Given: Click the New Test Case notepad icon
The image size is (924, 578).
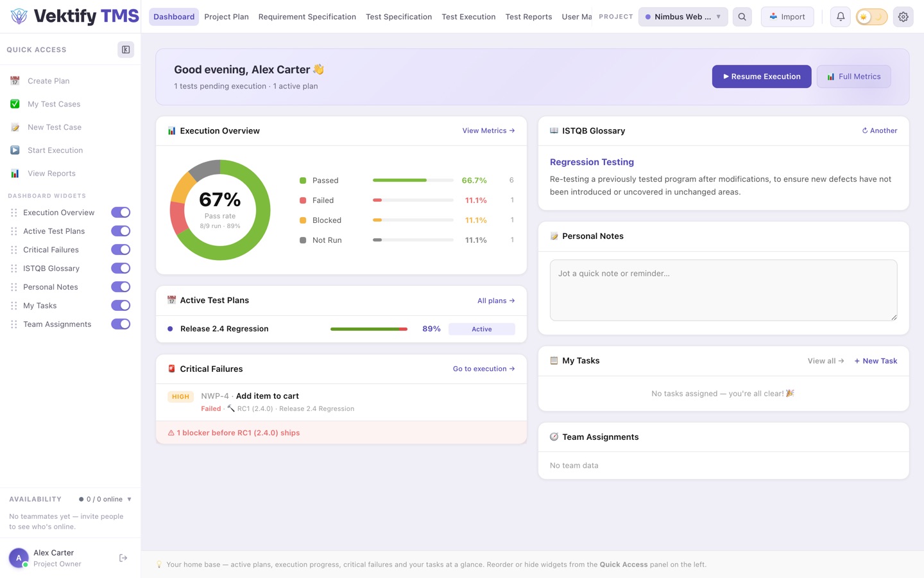Looking at the screenshot, I should click(15, 127).
